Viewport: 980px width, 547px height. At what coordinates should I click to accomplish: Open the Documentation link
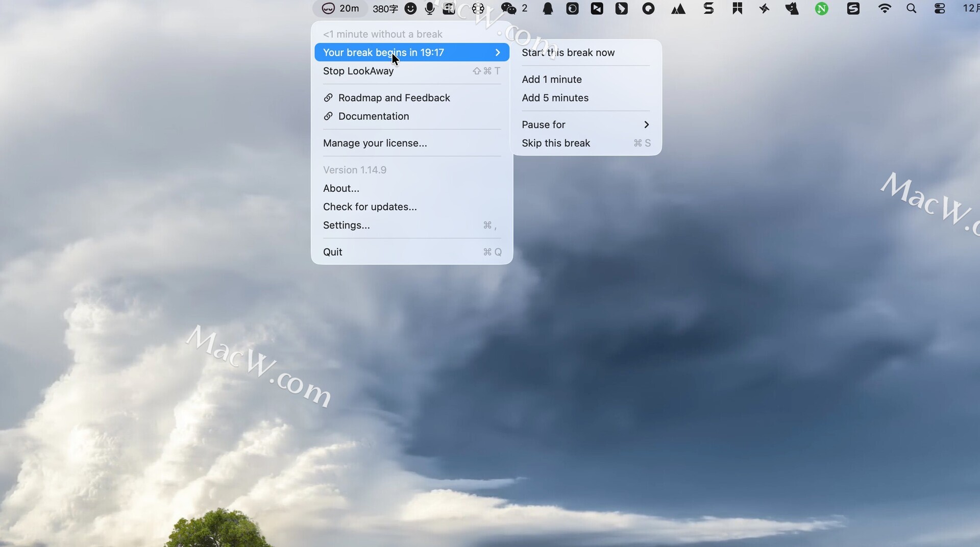pyautogui.click(x=373, y=116)
